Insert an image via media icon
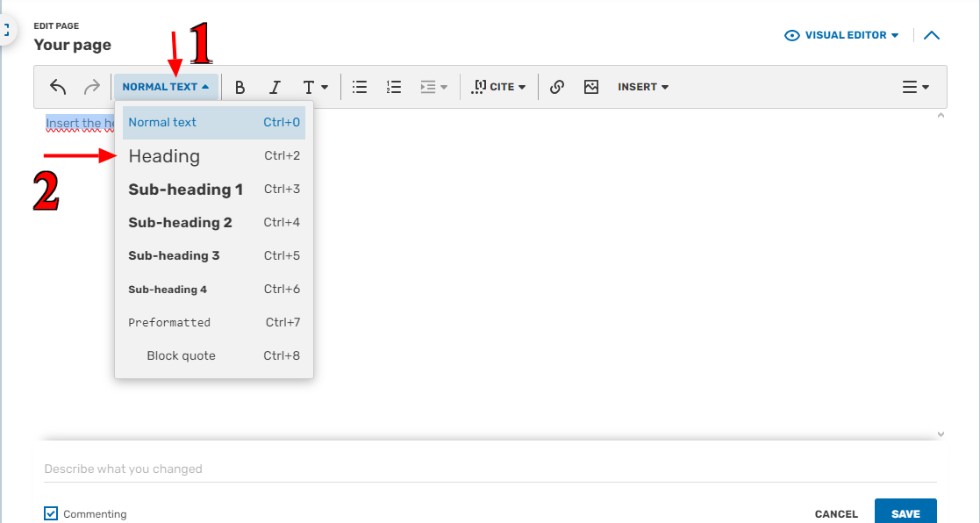This screenshot has width=980, height=523. (x=591, y=87)
